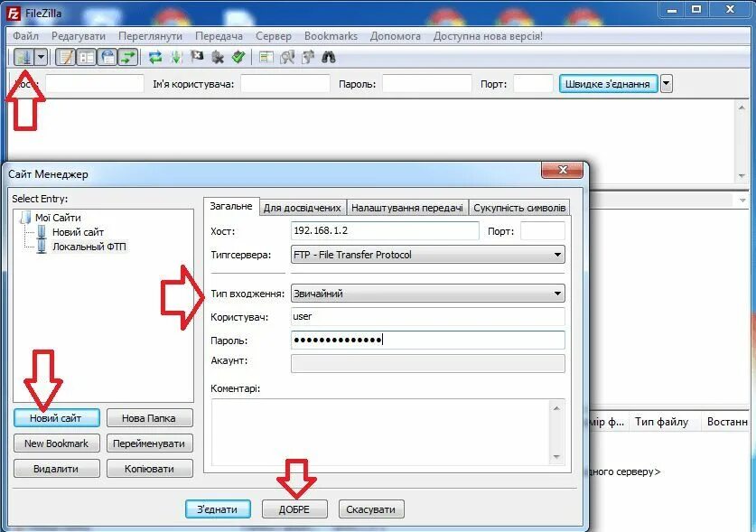This screenshot has width=756, height=532.
Task: Click the Перейменувати button
Action: pyautogui.click(x=149, y=443)
